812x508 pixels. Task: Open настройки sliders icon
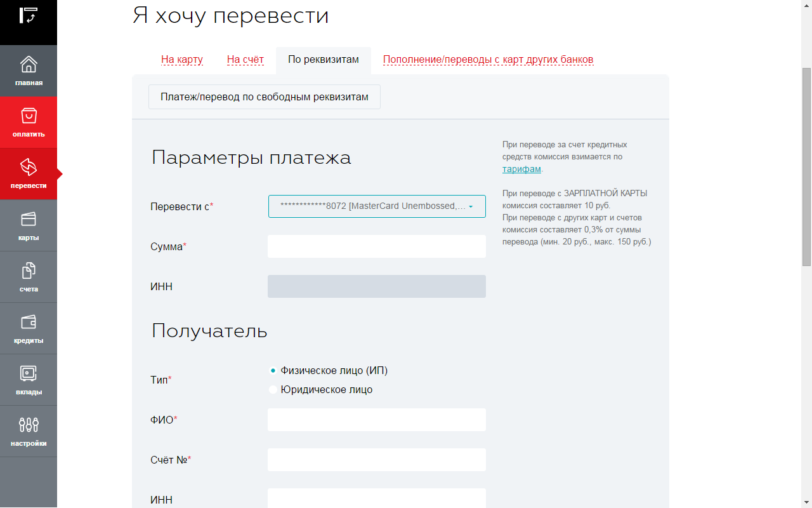29,425
